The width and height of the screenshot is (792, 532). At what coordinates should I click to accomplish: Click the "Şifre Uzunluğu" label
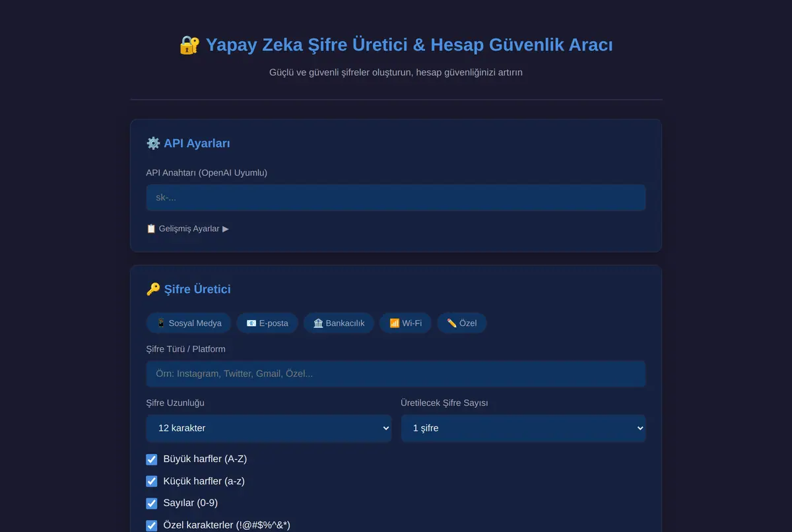[x=175, y=403]
